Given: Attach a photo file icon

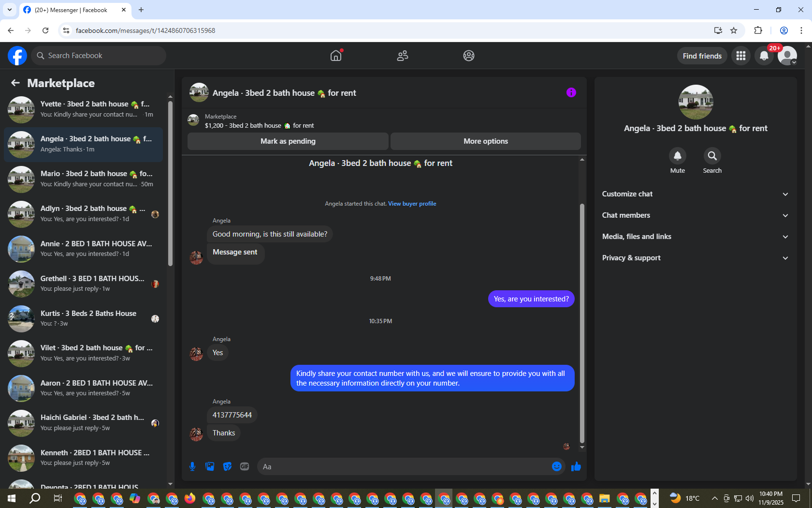Looking at the screenshot, I should (x=210, y=466).
